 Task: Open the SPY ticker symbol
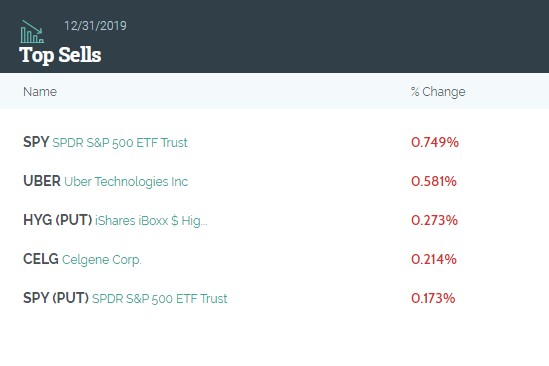tap(36, 142)
